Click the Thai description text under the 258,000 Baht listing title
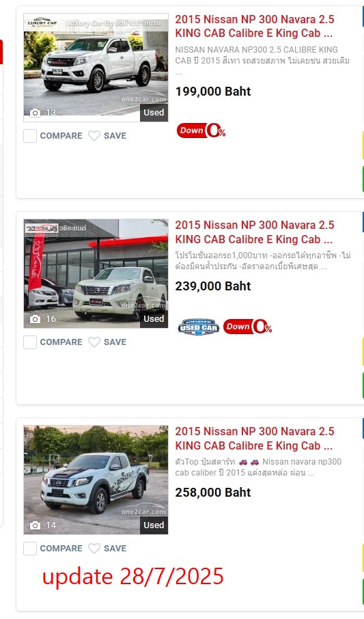Screen dimensions: 364x619 tap(258, 467)
